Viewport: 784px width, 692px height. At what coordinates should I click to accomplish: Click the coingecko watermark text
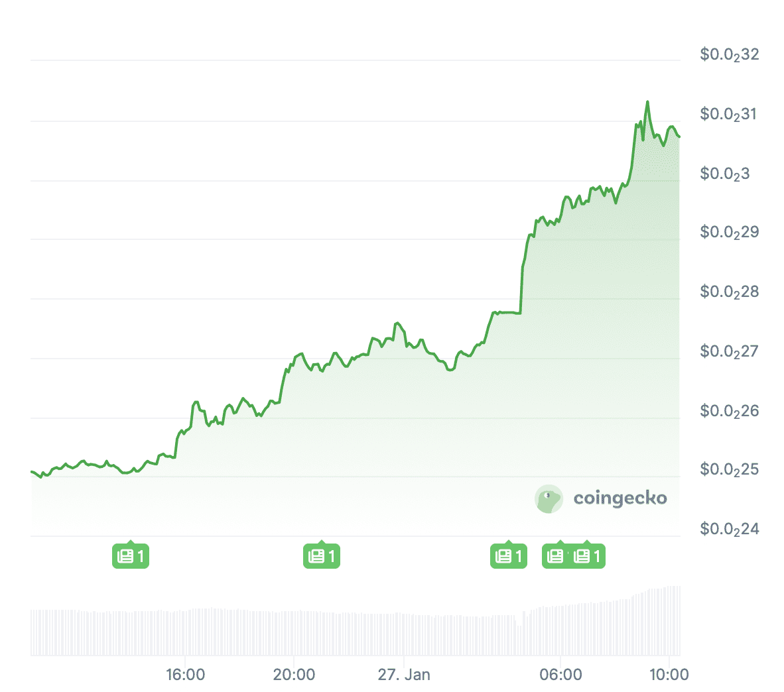pos(620,498)
